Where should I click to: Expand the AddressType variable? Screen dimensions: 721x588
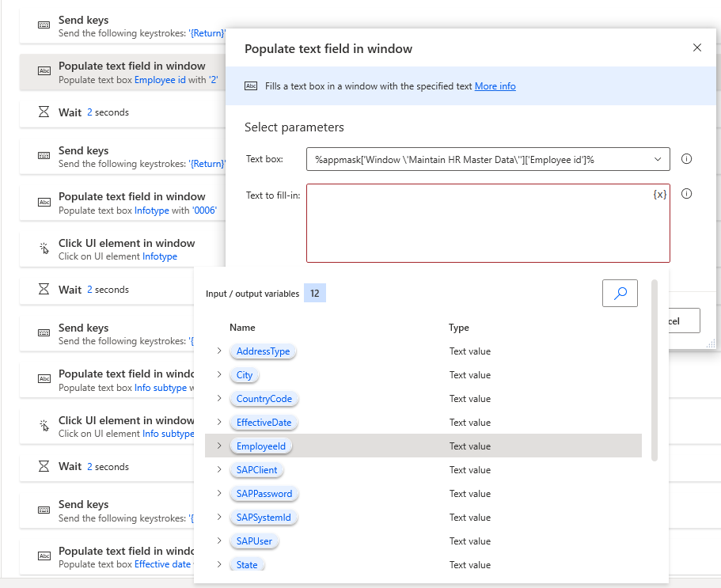(219, 351)
